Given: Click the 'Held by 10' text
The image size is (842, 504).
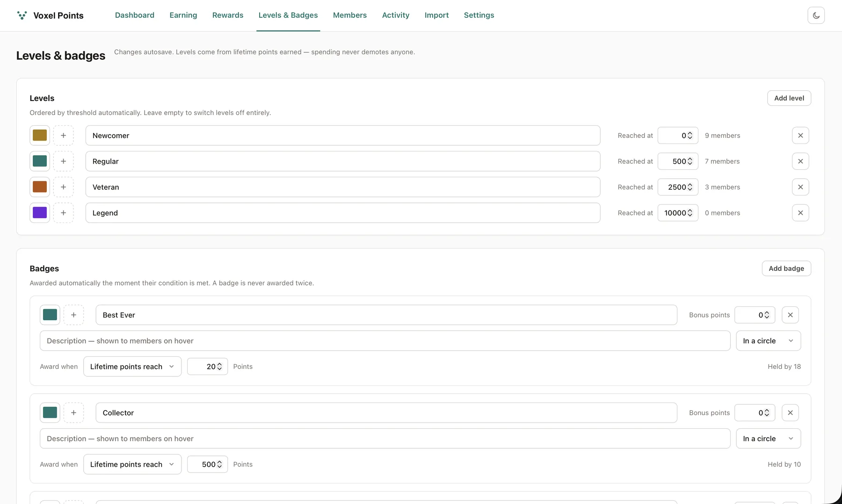Looking at the screenshot, I should point(784,464).
